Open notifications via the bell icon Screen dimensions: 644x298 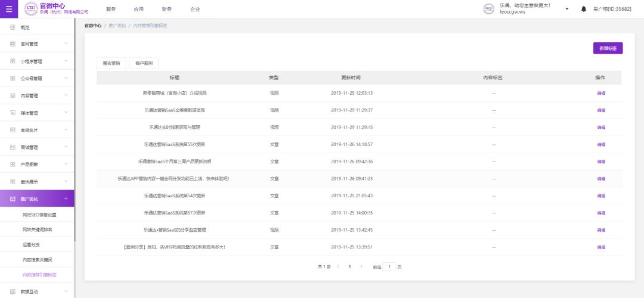pos(583,9)
